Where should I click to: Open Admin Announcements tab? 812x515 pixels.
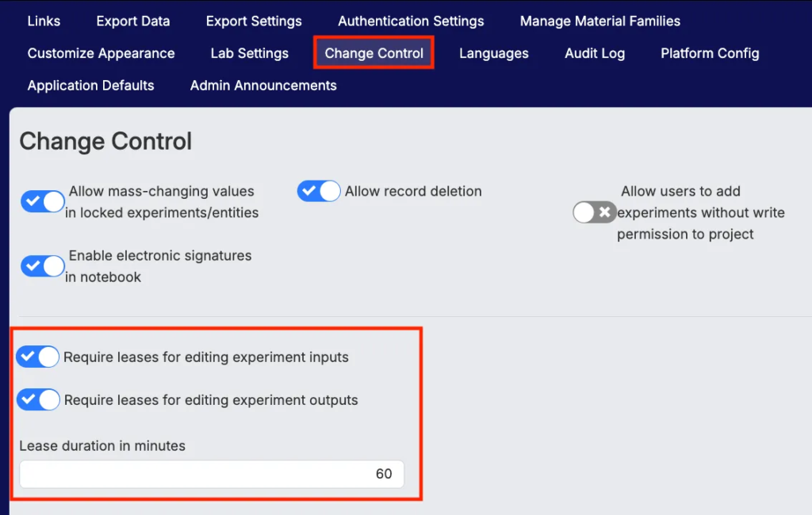[263, 86]
